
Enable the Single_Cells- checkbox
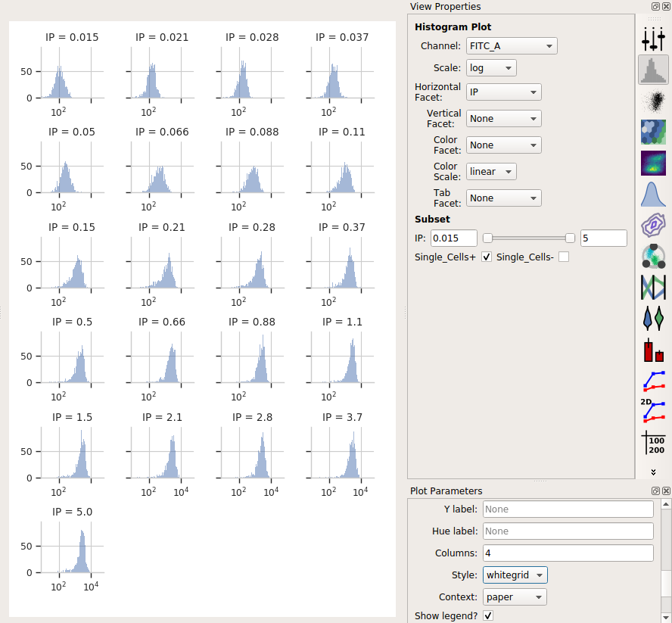564,257
